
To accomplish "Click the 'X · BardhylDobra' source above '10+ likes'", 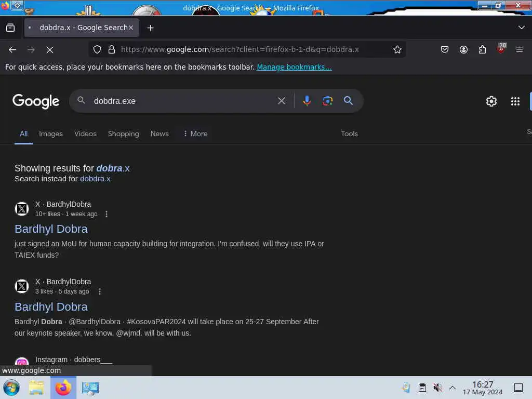I will tap(63, 204).
